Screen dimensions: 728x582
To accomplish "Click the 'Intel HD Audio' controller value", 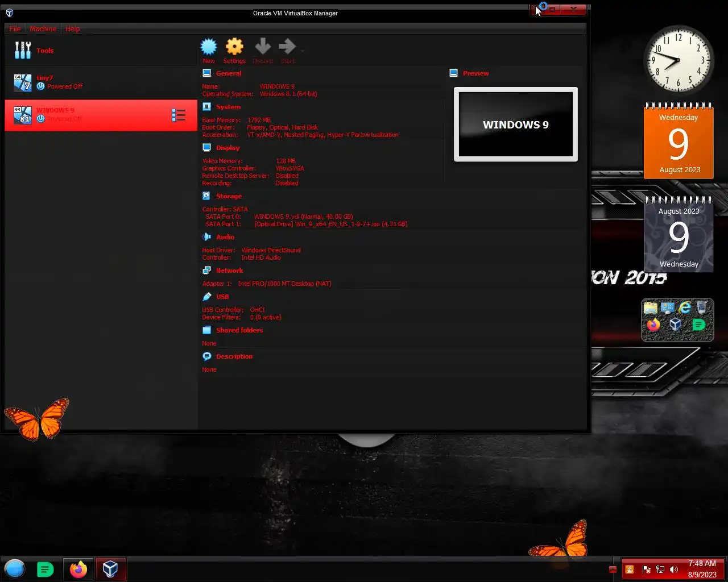I will pyautogui.click(x=261, y=257).
